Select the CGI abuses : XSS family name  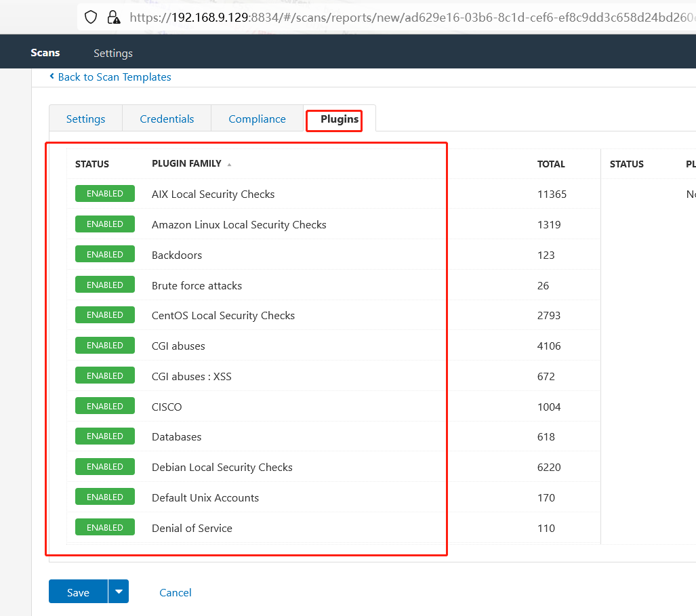(x=192, y=377)
